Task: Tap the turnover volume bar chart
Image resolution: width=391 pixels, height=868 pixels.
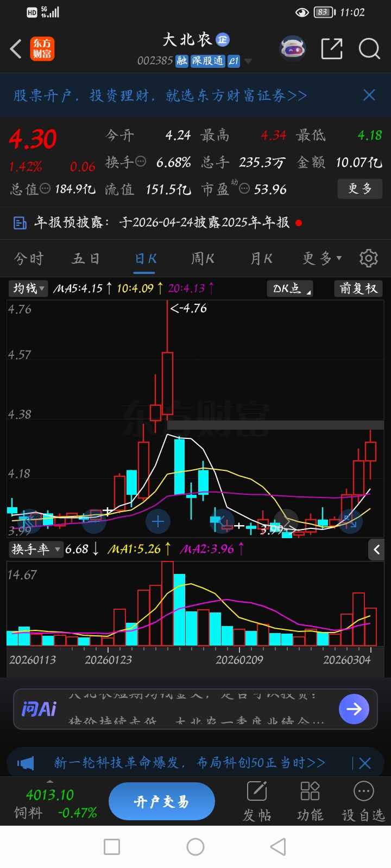Action: [194, 603]
